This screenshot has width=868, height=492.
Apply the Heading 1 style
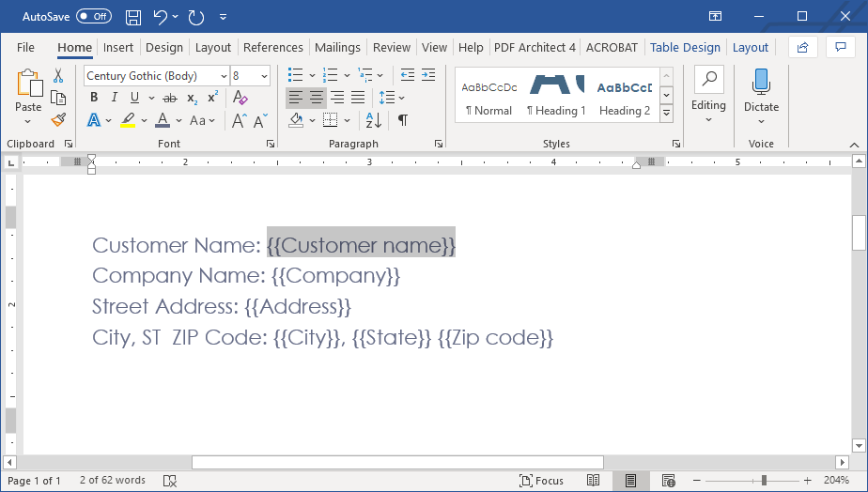[x=556, y=95]
